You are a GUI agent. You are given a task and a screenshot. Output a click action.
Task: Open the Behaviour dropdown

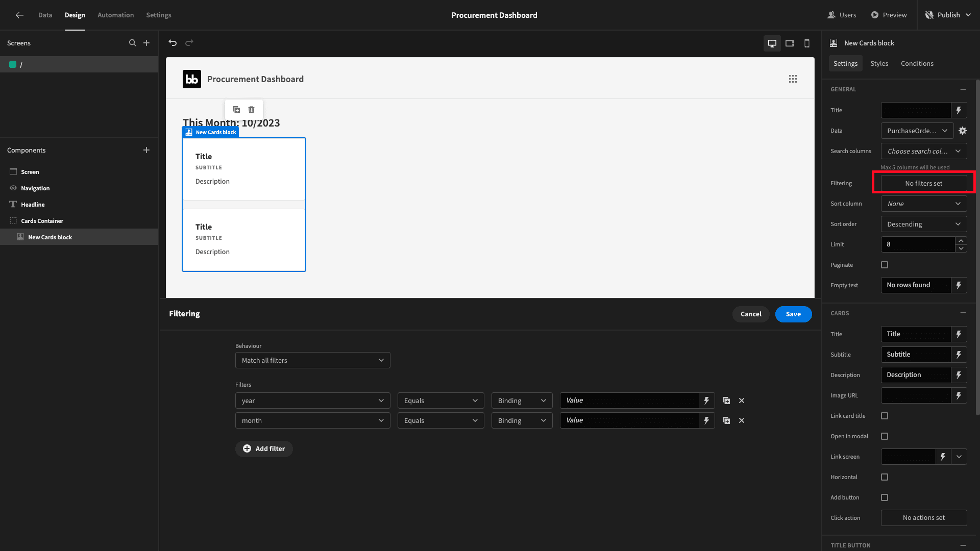pos(313,360)
